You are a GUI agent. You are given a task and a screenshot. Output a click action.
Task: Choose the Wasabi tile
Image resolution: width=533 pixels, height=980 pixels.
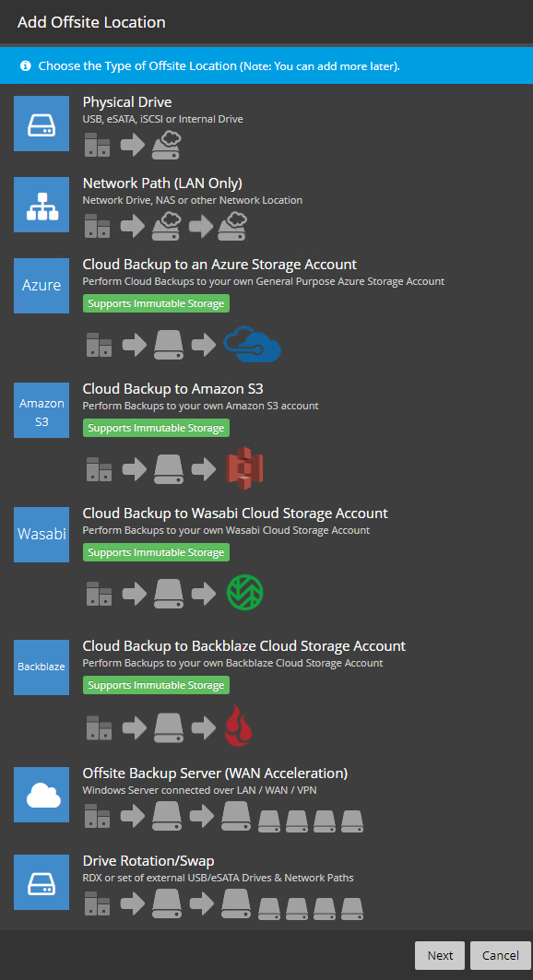pyautogui.click(x=41, y=535)
